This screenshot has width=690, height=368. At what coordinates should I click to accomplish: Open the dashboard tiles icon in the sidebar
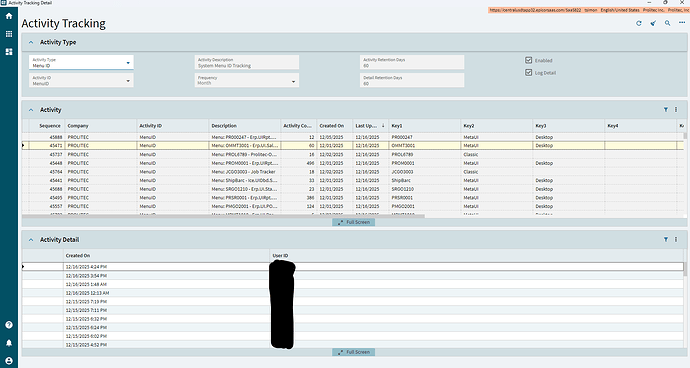[9, 52]
